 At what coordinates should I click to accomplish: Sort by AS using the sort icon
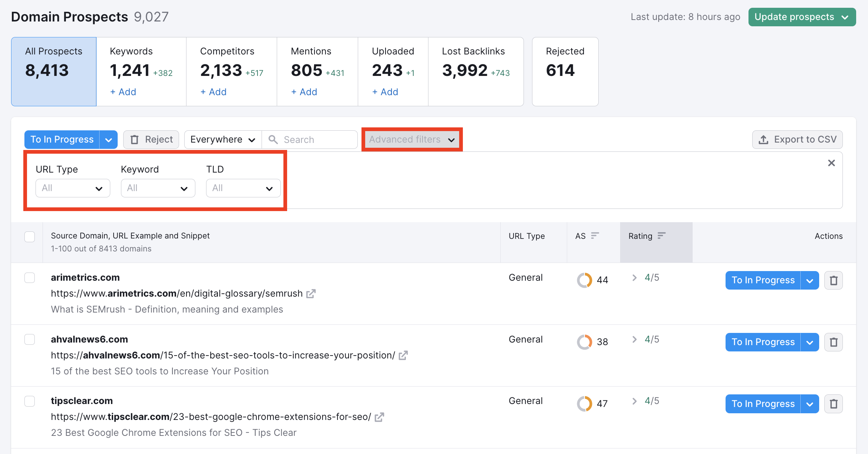point(595,236)
